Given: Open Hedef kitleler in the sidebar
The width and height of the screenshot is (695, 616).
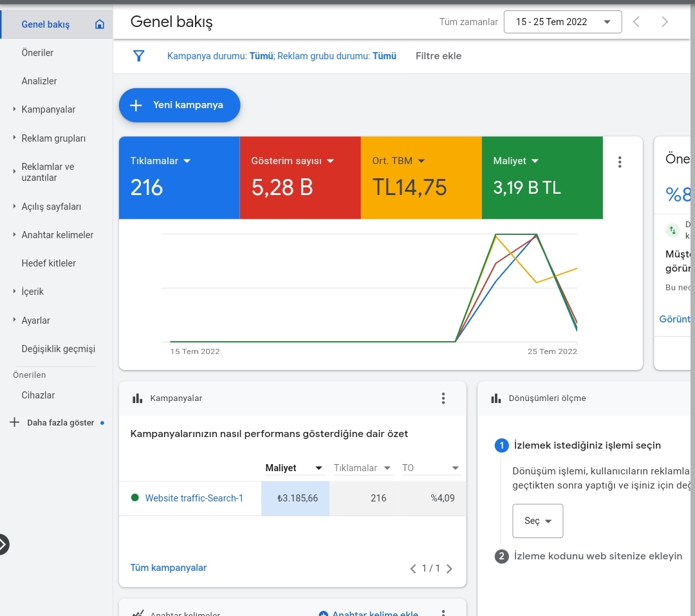Looking at the screenshot, I should pos(49,263).
